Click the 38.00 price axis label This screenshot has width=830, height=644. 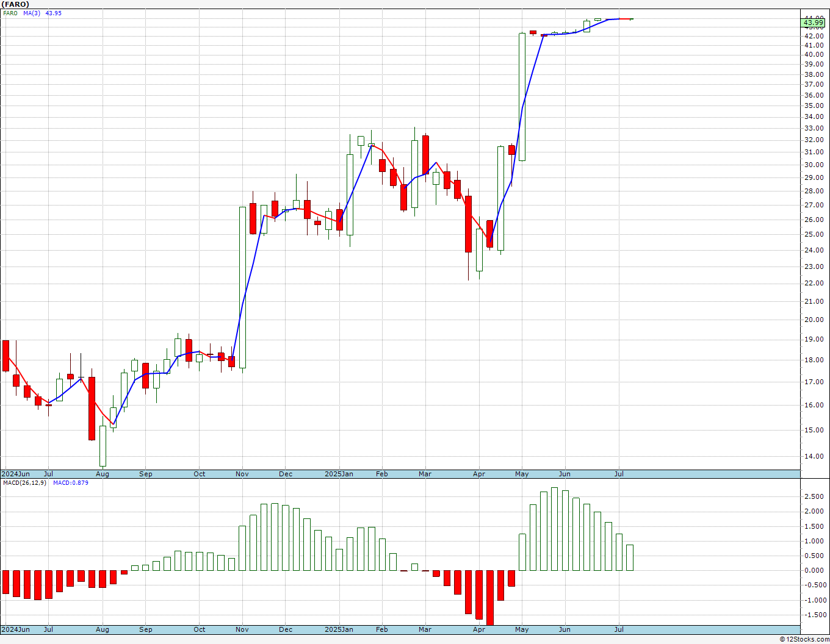point(813,74)
